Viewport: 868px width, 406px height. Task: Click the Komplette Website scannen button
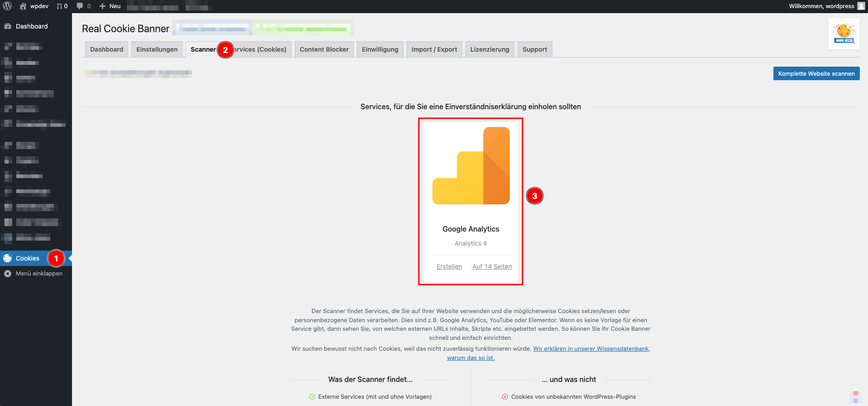point(816,73)
